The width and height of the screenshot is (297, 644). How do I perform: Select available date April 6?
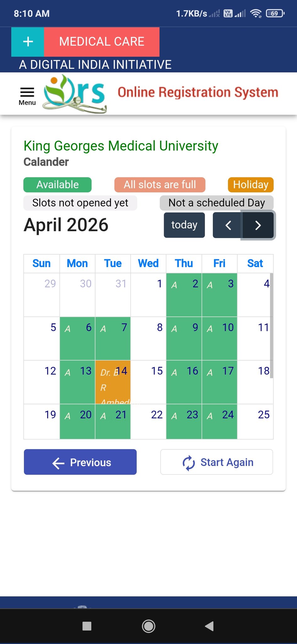click(x=77, y=338)
